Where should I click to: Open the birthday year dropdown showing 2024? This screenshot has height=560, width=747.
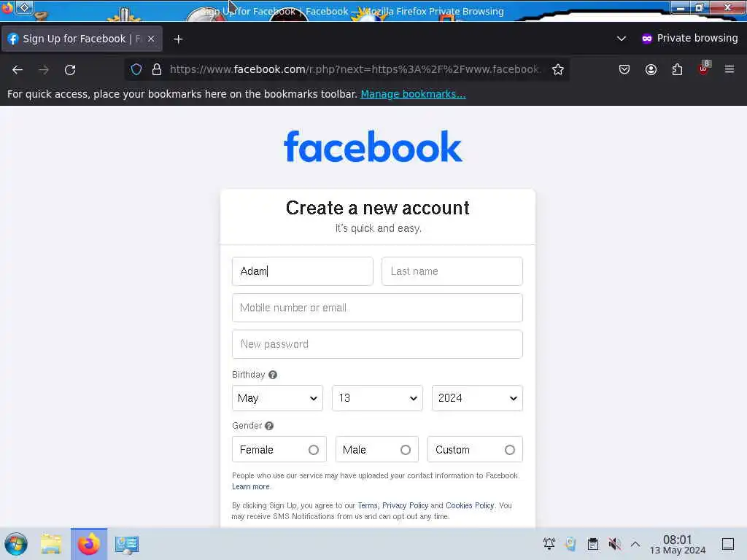477,398
